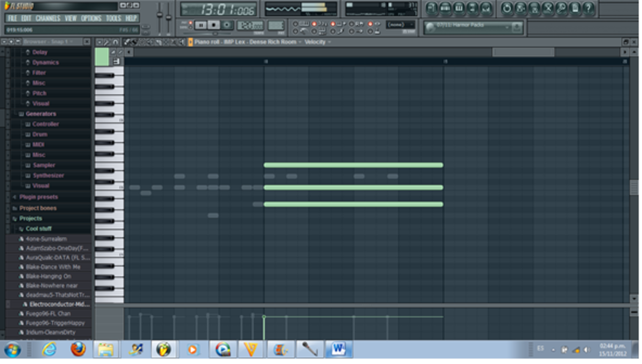Screen dimensions: 642x364
Task: Open the OPTIONS menu
Action: coord(90,17)
